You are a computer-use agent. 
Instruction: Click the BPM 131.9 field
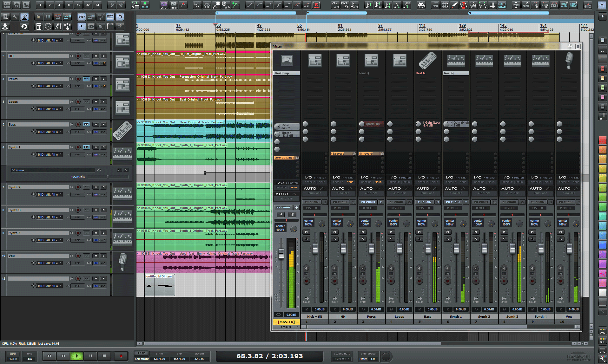13,359
